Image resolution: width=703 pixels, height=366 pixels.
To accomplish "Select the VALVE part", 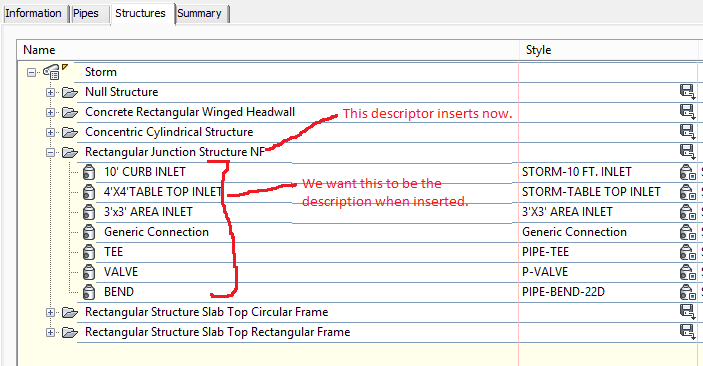I will (121, 272).
